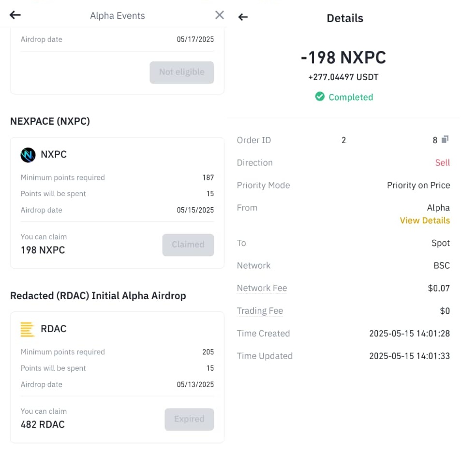
Task: Select the NEXPACE (NXPC) event heading
Action: [50, 121]
